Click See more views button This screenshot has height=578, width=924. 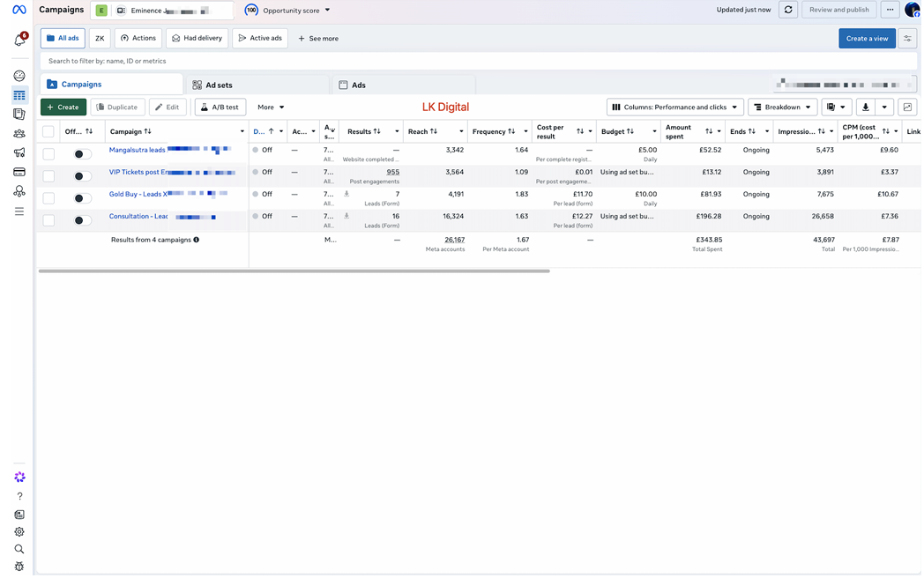[318, 39]
